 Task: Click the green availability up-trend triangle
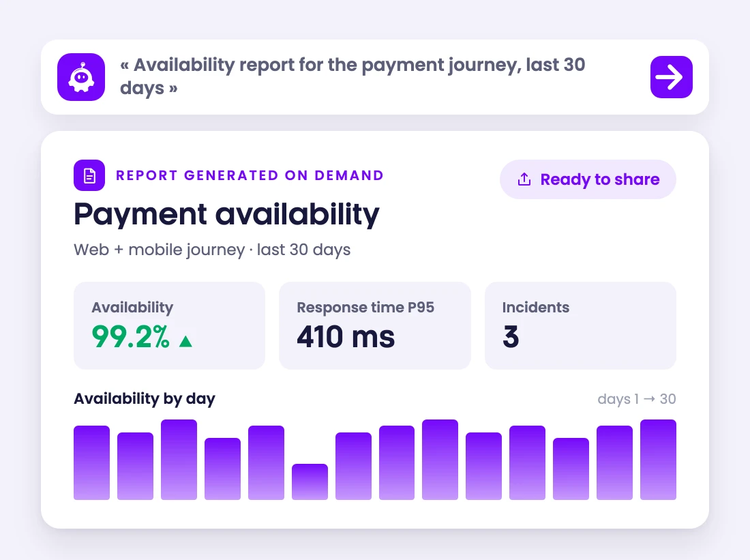(185, 341)
